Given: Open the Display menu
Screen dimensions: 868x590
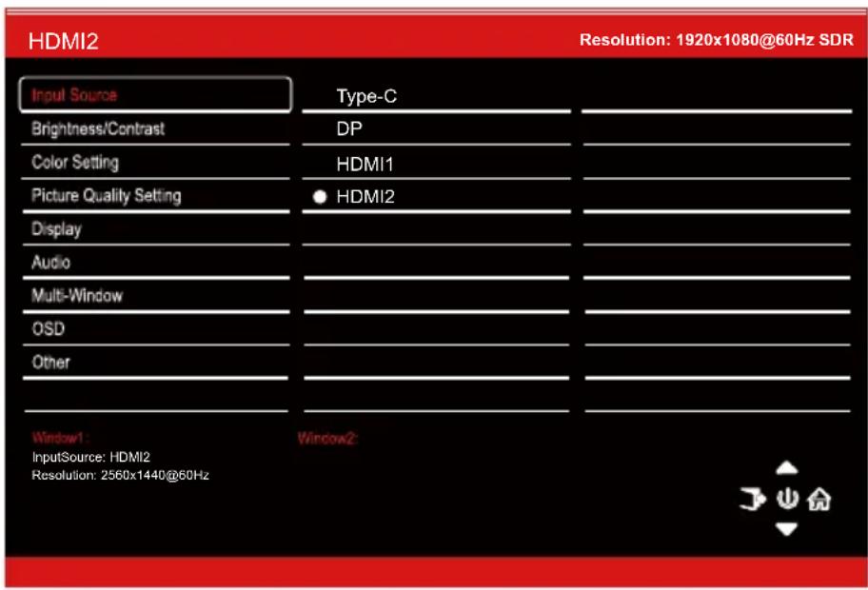Looking at the screenshot, I should (x=155, y=228).
